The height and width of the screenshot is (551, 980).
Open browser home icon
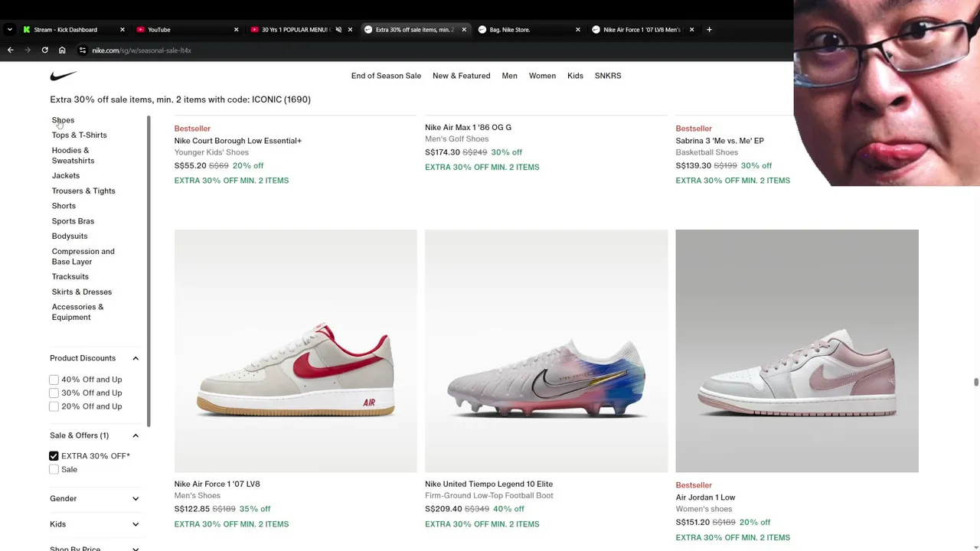pos(62,51)
